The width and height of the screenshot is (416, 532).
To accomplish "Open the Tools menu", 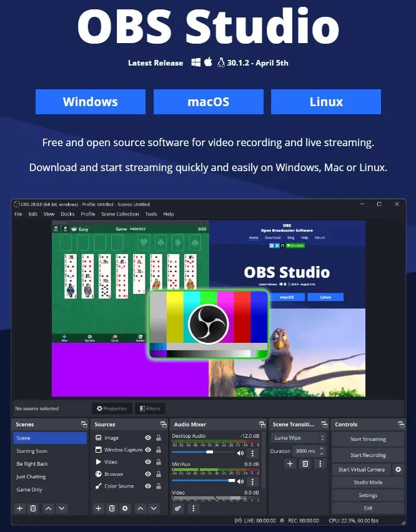I will click(151, 214).
